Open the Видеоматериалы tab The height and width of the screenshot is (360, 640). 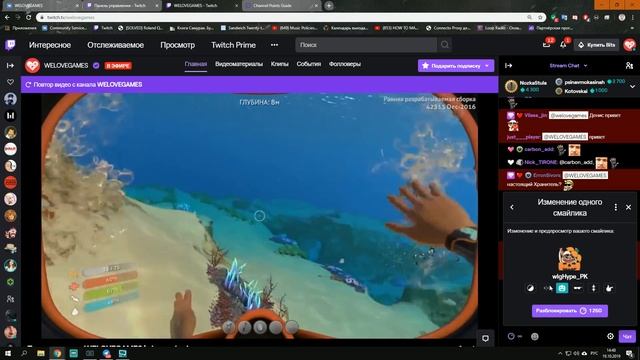pos(239,64)
